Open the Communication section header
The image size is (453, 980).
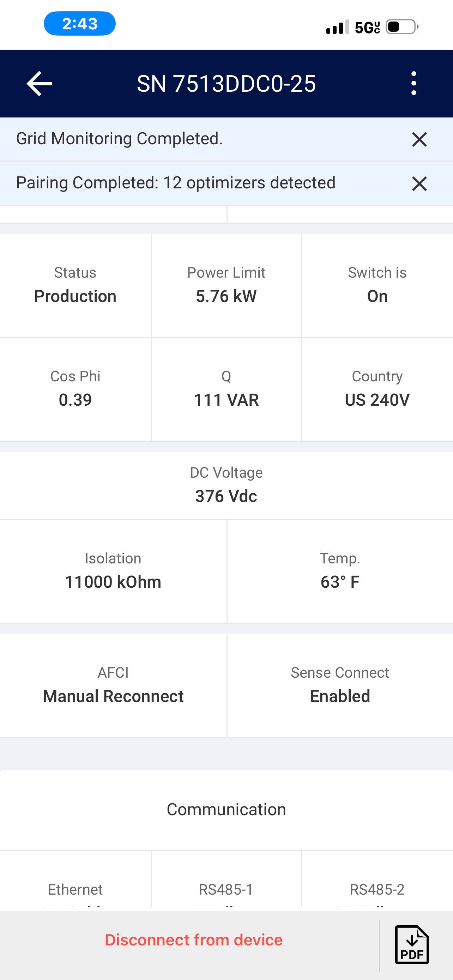click(226, 810)
